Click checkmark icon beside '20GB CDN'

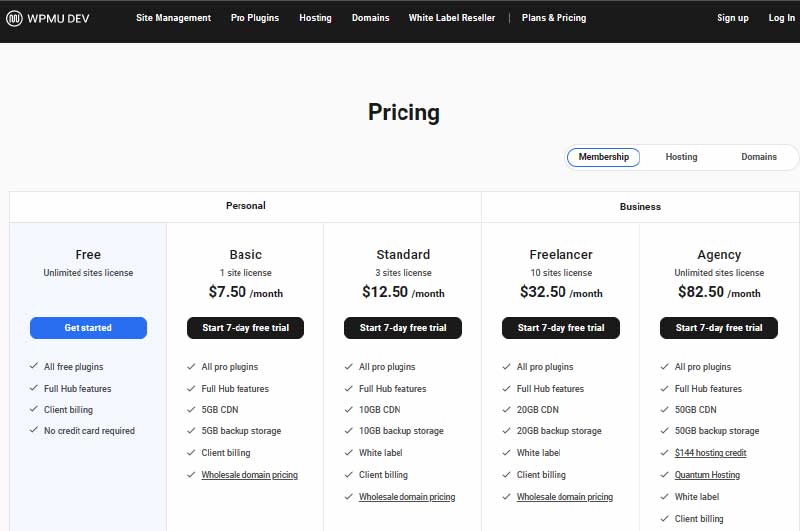tap(507, 410)
